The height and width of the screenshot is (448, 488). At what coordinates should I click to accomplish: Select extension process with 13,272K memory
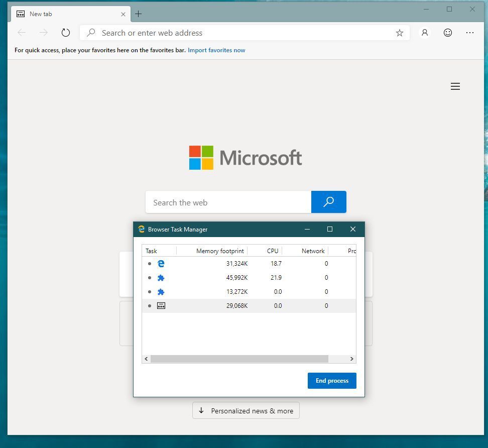coord(249,292)
